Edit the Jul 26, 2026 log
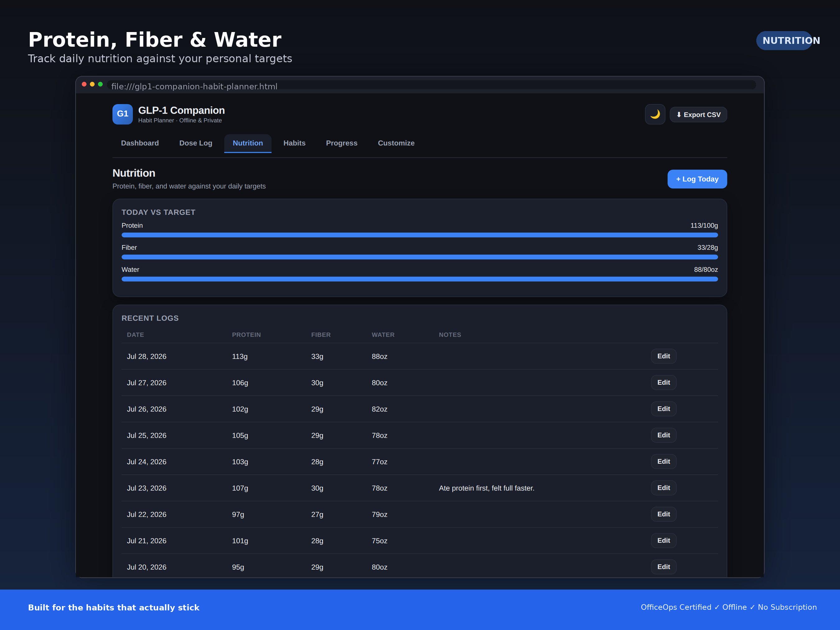The width and height of the screenshot is (840, 630). [x=663, y=408]
